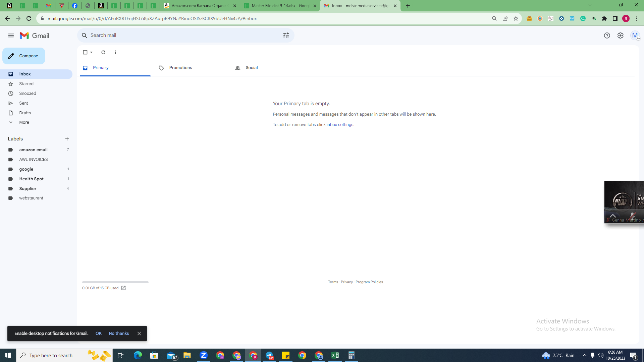This screenshot has height=362, width=644.
Task: Bookmark this tab with the star
Action: (516, 18)
